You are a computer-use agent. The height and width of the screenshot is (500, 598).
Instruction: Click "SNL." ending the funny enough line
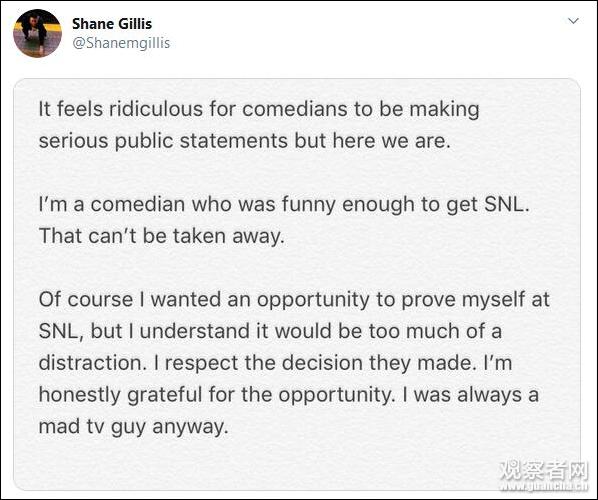pos(507,204)
